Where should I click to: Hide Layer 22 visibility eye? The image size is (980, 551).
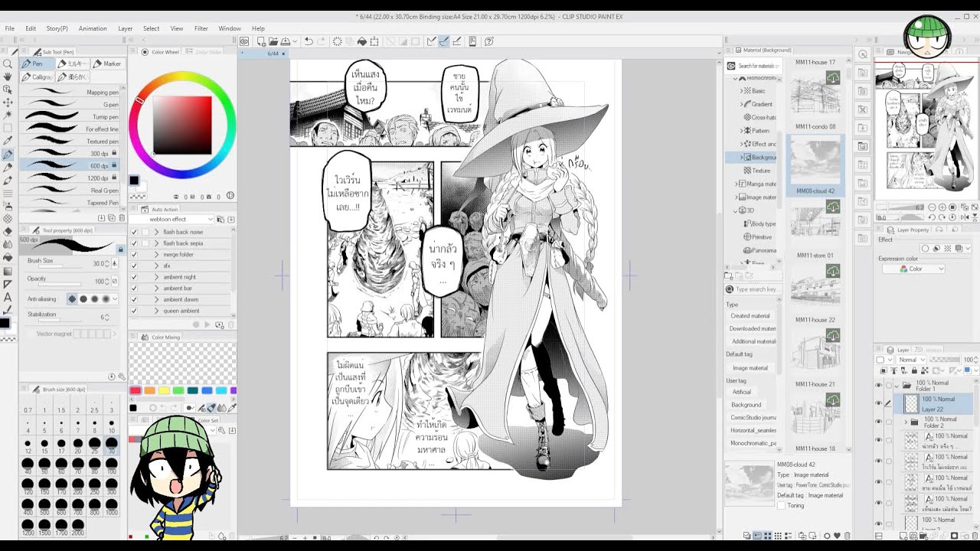pyautogui.click(x=878, y=403)
